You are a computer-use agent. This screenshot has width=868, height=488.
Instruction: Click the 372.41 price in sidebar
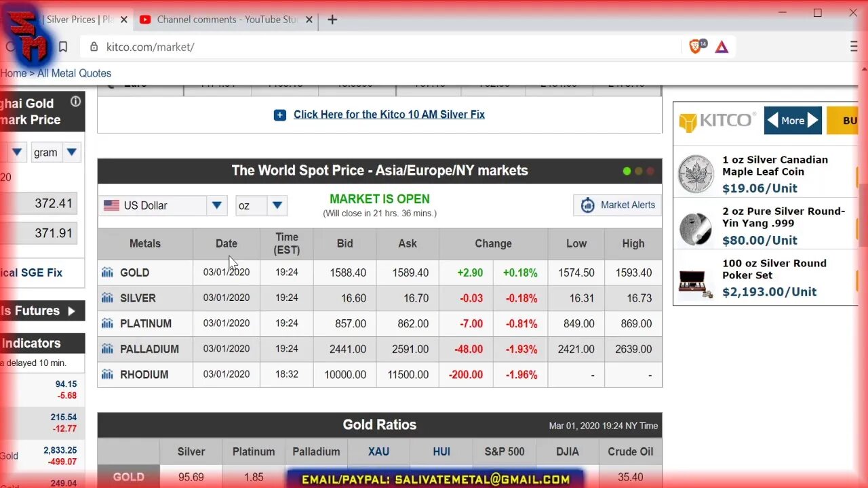point(54,203)
